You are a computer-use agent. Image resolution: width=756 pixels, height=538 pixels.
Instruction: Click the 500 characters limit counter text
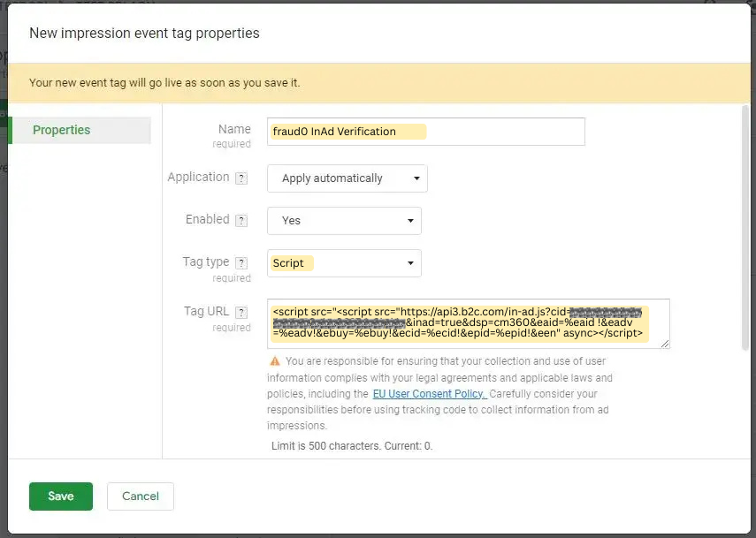coord(352,446)
